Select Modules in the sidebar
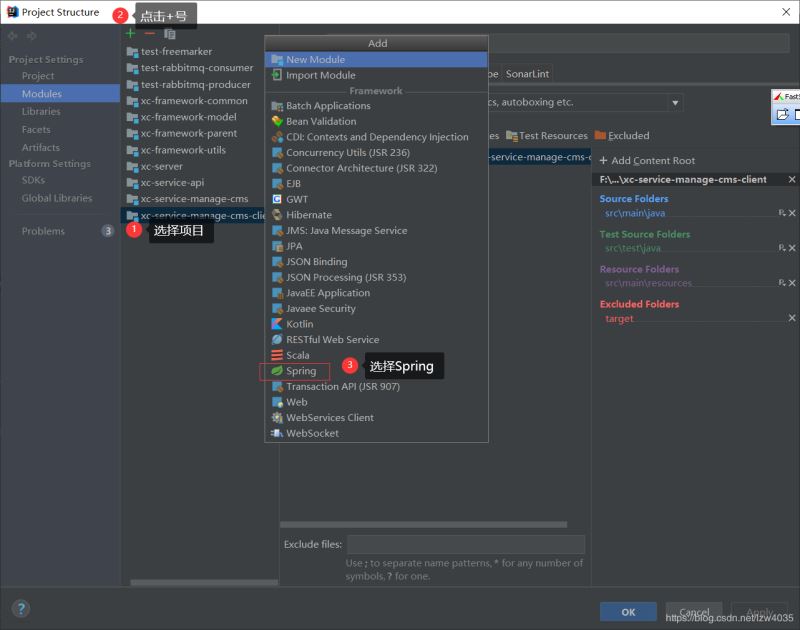Image resolution: width=800 pixels, height=630 pixels. click(x=60, y=94)
